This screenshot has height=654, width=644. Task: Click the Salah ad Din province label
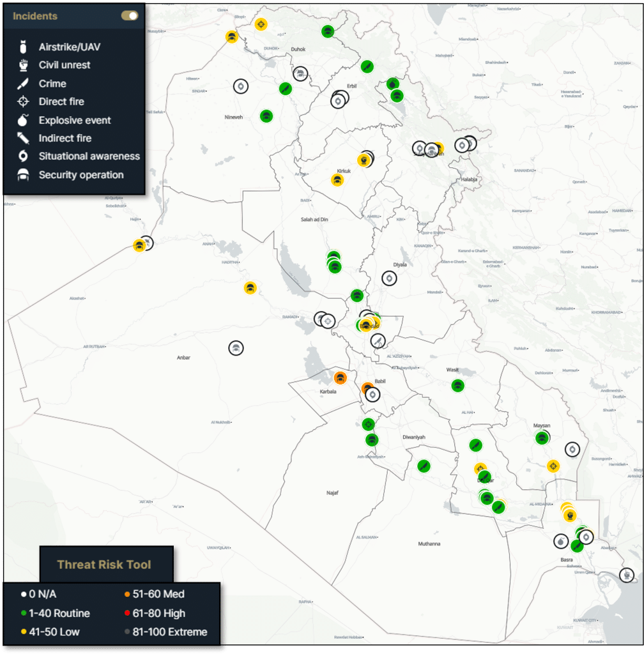(x=314, y=220)
